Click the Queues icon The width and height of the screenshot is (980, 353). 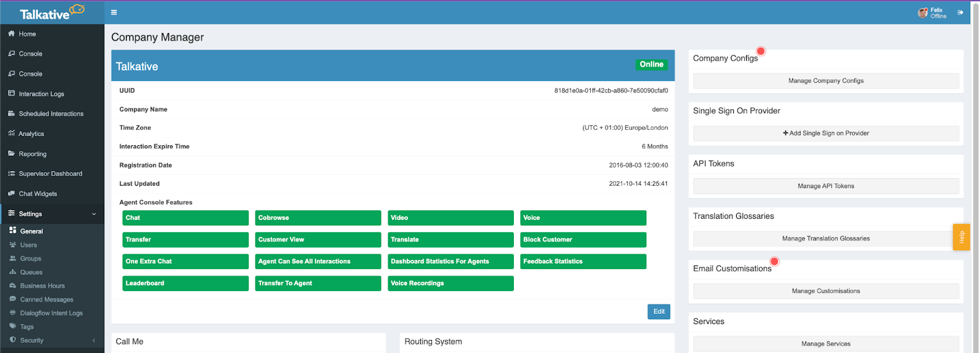(x=13, y=271)
